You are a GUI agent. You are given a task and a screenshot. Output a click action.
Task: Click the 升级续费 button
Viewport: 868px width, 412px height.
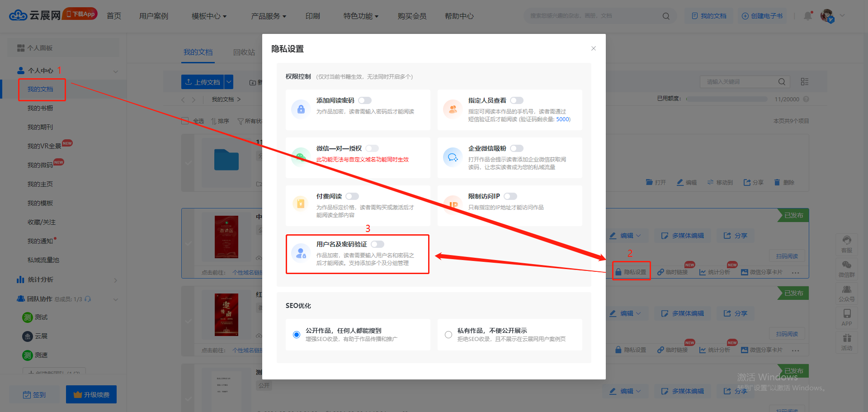(91, 394)
